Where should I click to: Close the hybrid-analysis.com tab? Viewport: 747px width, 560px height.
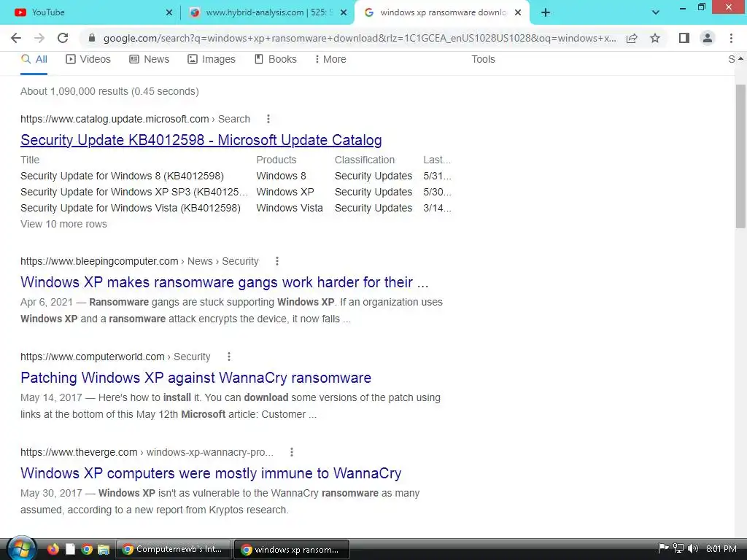tap(344, 12)
